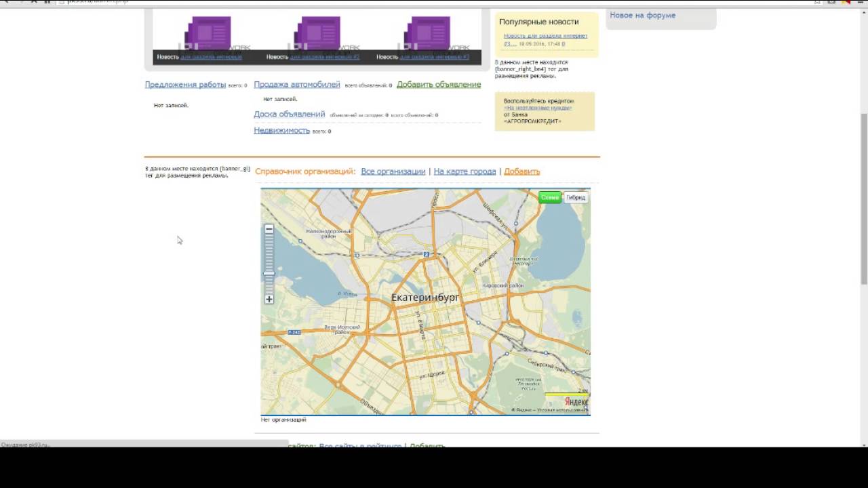The height and width of the screenshot is (488, 868).
Task: Open the На карте города link
Action: pos(465,171)
